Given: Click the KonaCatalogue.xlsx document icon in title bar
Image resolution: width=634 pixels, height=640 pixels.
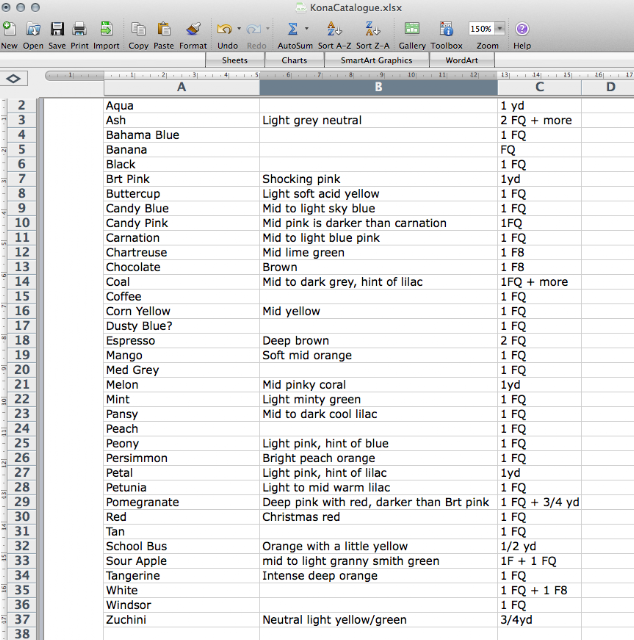Looking at the screenshot, I should (x=301, y=7).
